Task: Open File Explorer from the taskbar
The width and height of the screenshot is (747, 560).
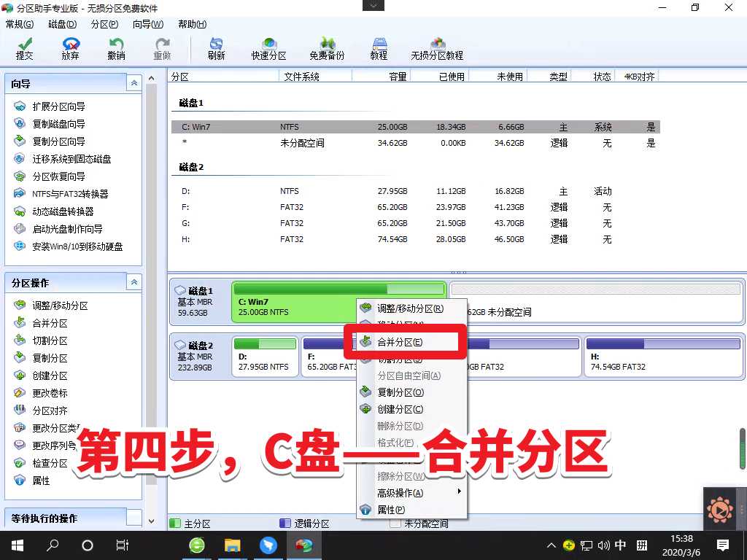Action: click(233, 545)
